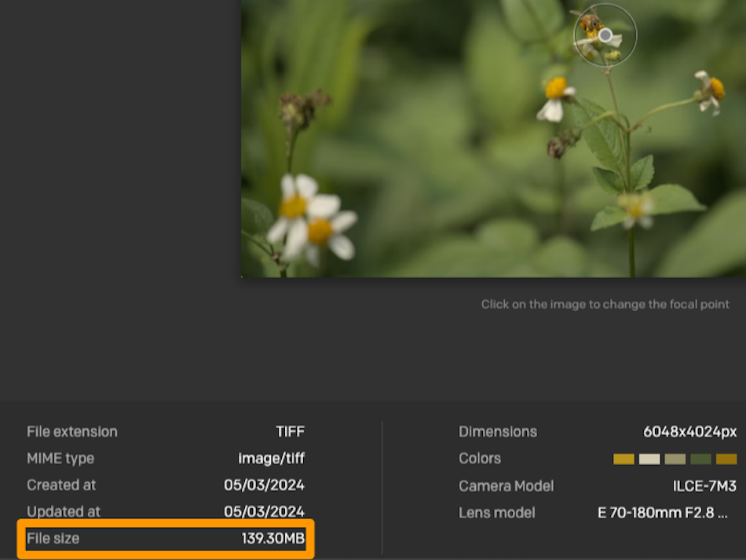The width and height of the screenshot is (746, 560).
Task: Click the focal point instruction text
Action: click(x=605, y=304)
